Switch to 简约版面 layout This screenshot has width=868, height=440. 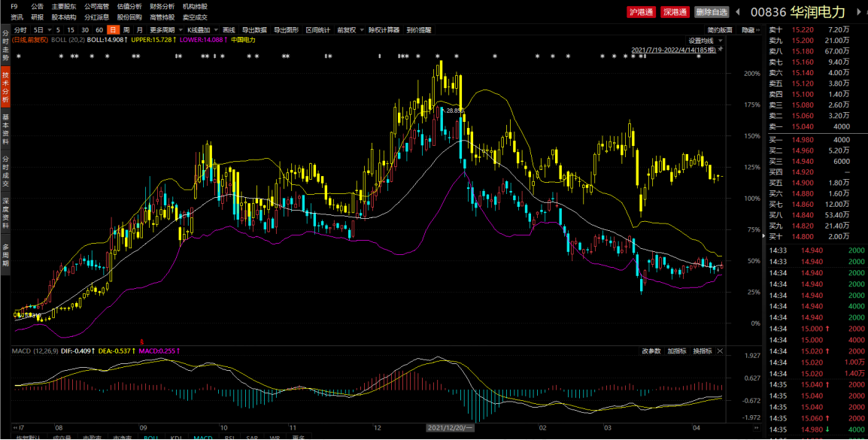[x=719, y=30]
